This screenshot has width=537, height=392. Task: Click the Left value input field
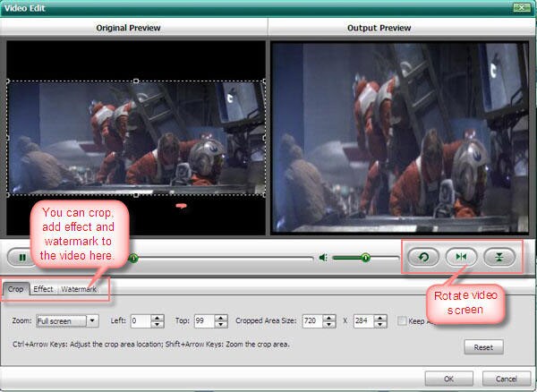pos(141,321)
